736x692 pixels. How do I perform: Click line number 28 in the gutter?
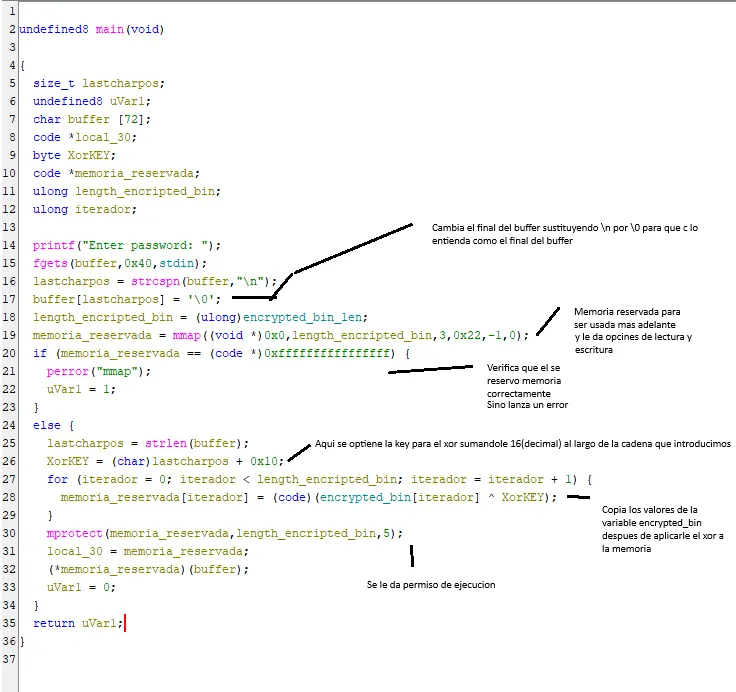pos(9,497)
